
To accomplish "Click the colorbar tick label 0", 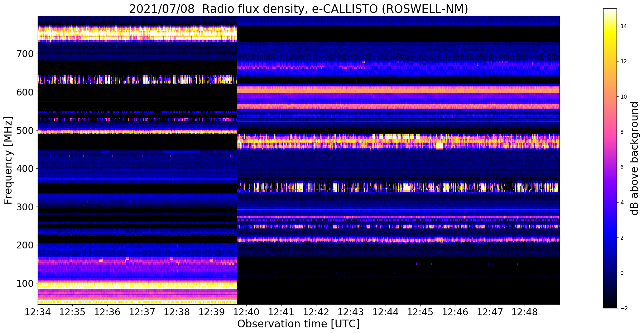I will [622, 273].
